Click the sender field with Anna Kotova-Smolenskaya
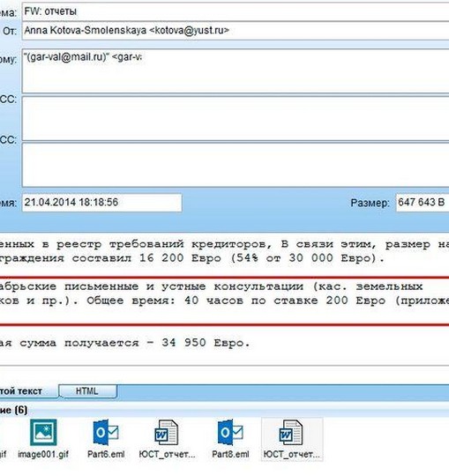Screen dimensions: 449x476 pyautogui.click(x=236, y=30)
